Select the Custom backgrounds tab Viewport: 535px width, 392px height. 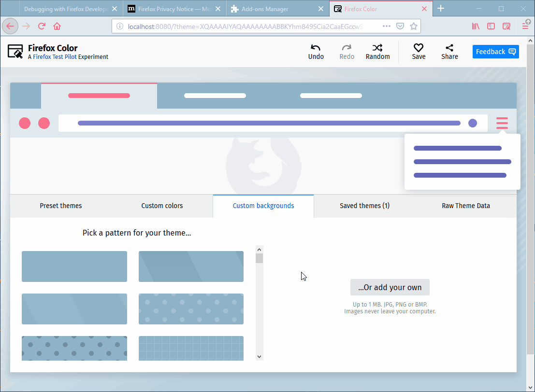point(263,206)
